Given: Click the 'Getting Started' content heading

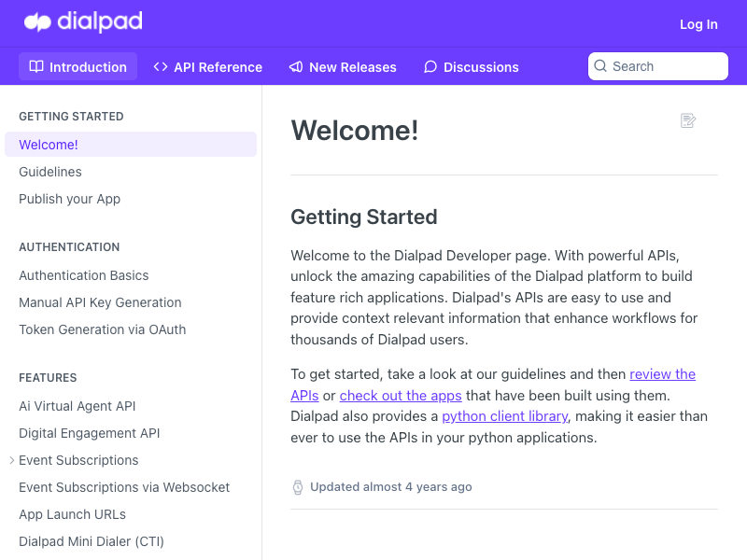Looking at the screenshot, I should [x=364, y=217].
